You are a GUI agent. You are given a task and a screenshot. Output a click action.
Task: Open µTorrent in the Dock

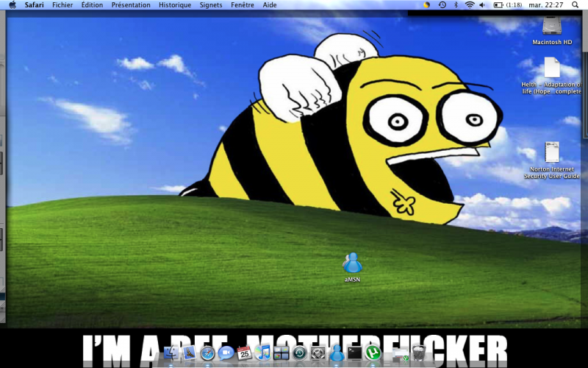pos(373,353)
